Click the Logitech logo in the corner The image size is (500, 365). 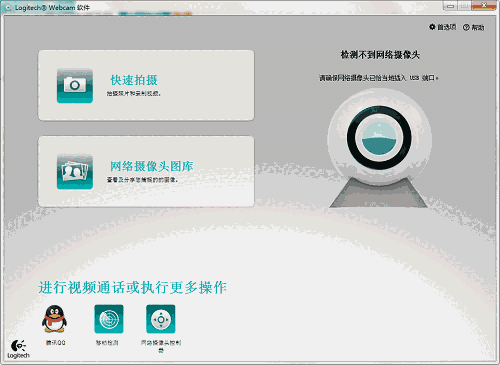18,349
